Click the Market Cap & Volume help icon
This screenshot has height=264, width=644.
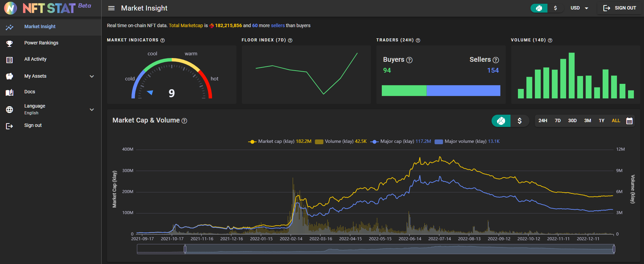(184, 121)
